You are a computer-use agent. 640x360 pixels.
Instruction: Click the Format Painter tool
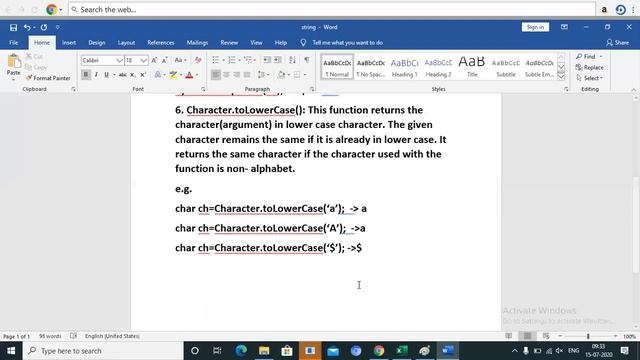point(48,78)
